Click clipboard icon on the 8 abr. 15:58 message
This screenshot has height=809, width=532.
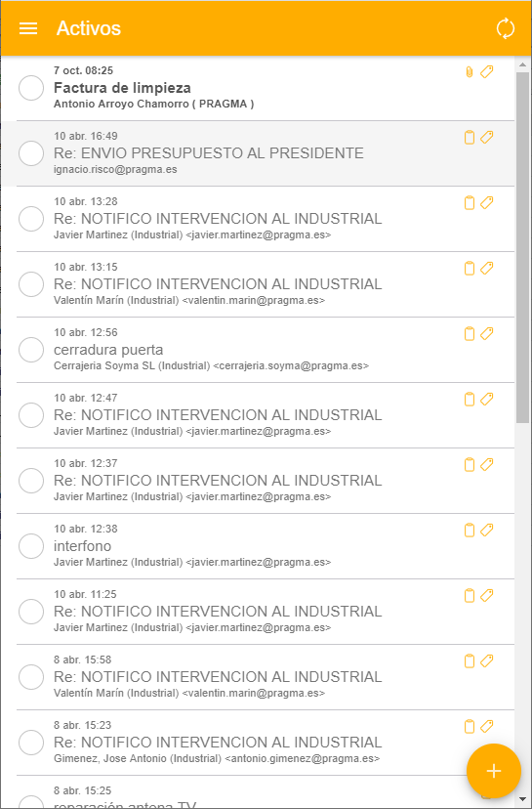[x=469, y=660]
